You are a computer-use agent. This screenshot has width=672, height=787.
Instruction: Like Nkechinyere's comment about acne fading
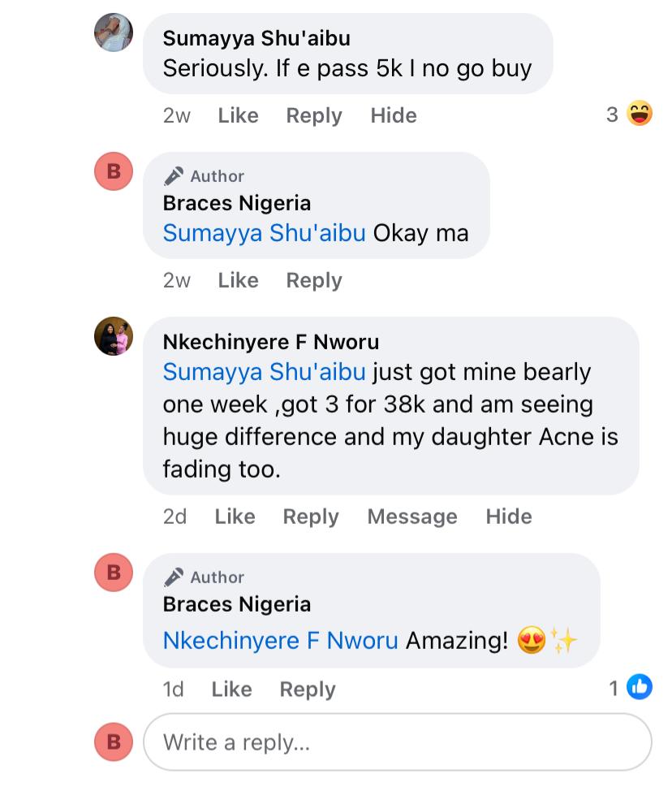[x=235, y=517]
